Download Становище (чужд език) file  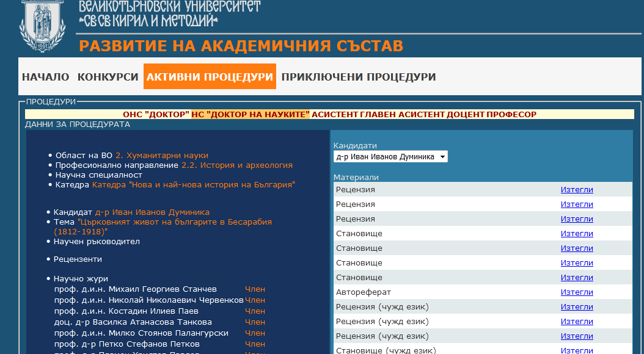[x=577, y=350]
